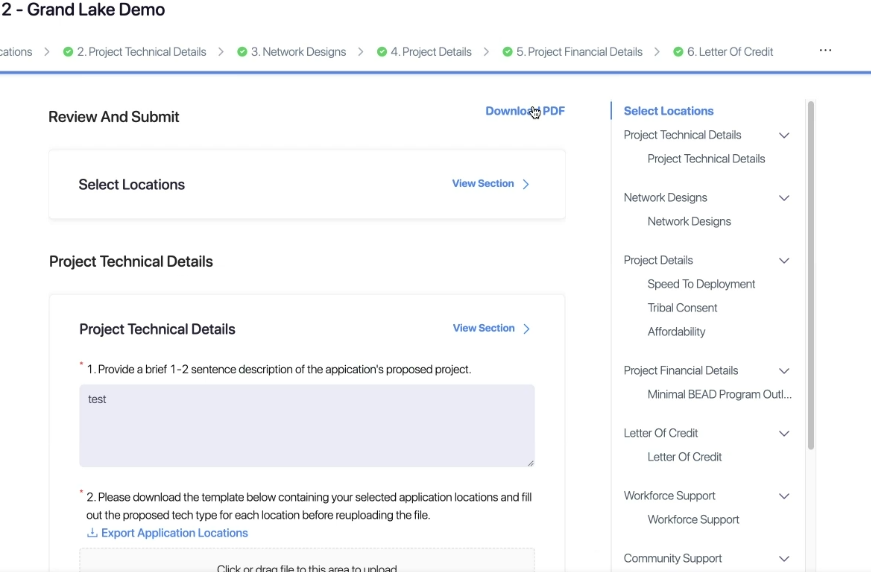Image resolution: width=871 pixels, height=572 pixels.
Task: Click green checkmark beside Network Designs step
Action: tap(242, 52)
